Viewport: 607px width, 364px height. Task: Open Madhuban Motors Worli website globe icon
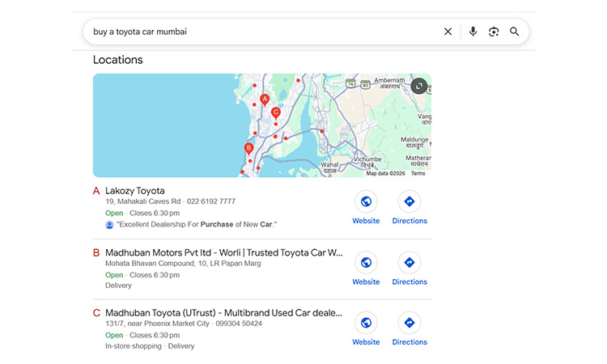point(366,262)
